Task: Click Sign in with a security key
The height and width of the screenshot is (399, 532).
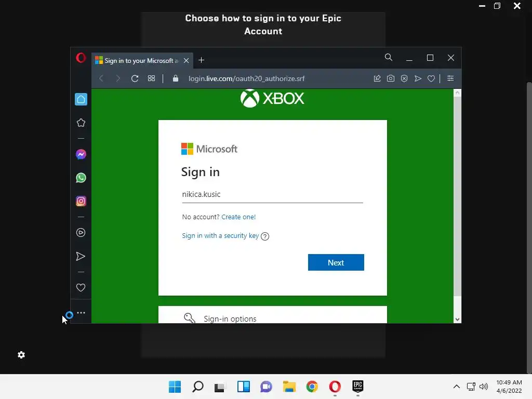Action: pos(220,236)
